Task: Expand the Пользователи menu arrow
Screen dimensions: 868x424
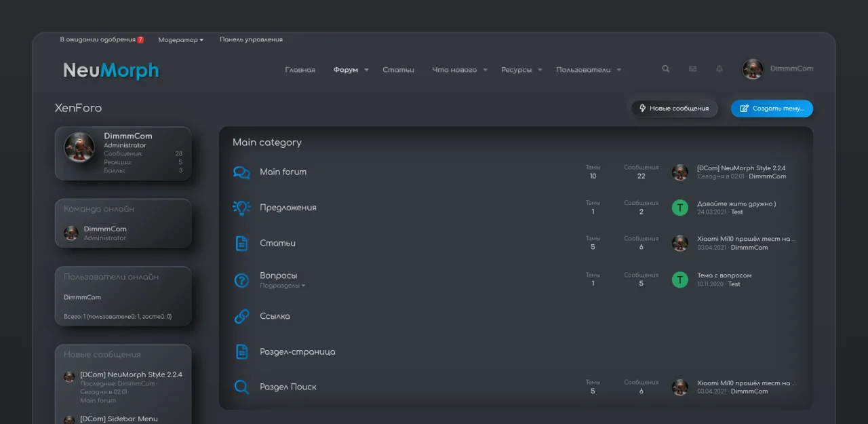Action: [x=618, y=70]
